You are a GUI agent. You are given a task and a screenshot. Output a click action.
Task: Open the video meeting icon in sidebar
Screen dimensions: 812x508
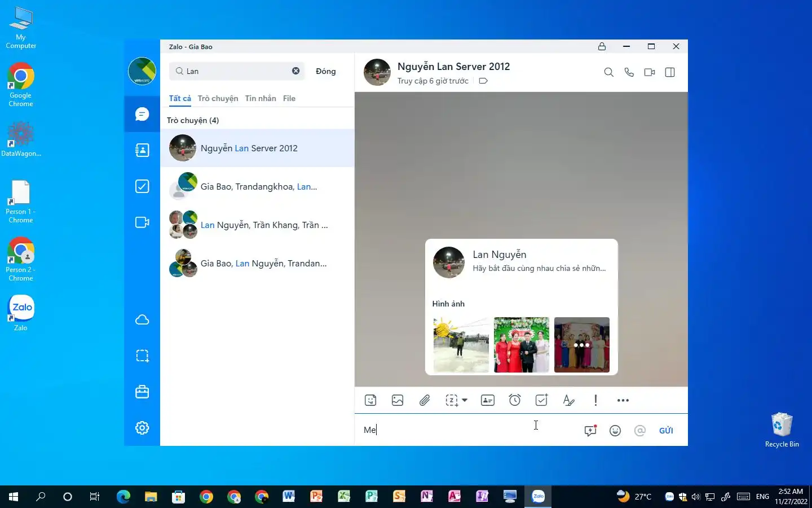coord(142,222)
